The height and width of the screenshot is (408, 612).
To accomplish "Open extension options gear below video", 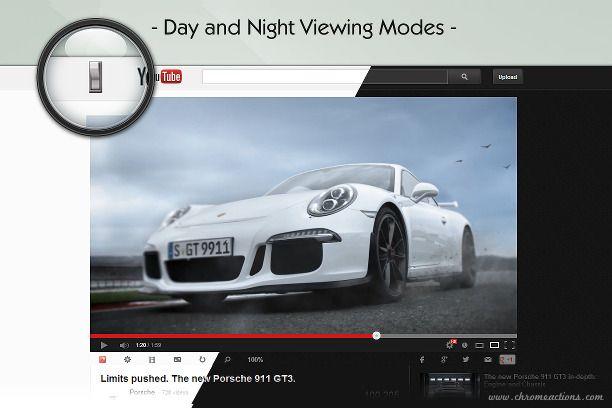I will click(x=127, y=360).
